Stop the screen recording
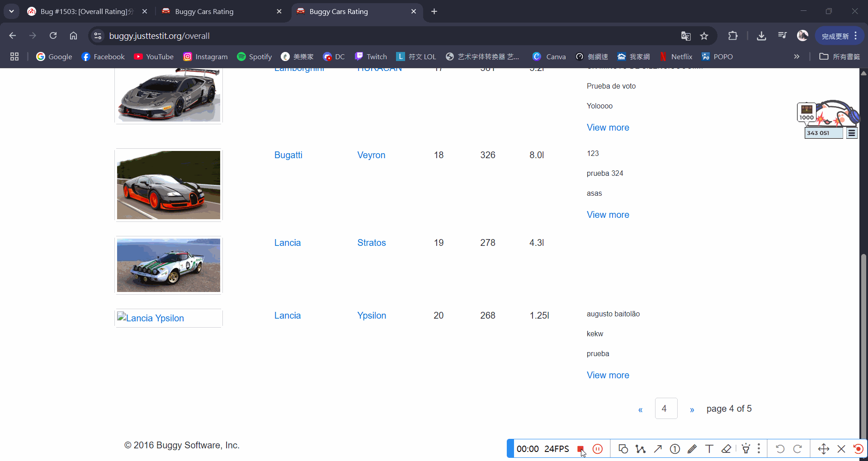 tap(580, 449)
